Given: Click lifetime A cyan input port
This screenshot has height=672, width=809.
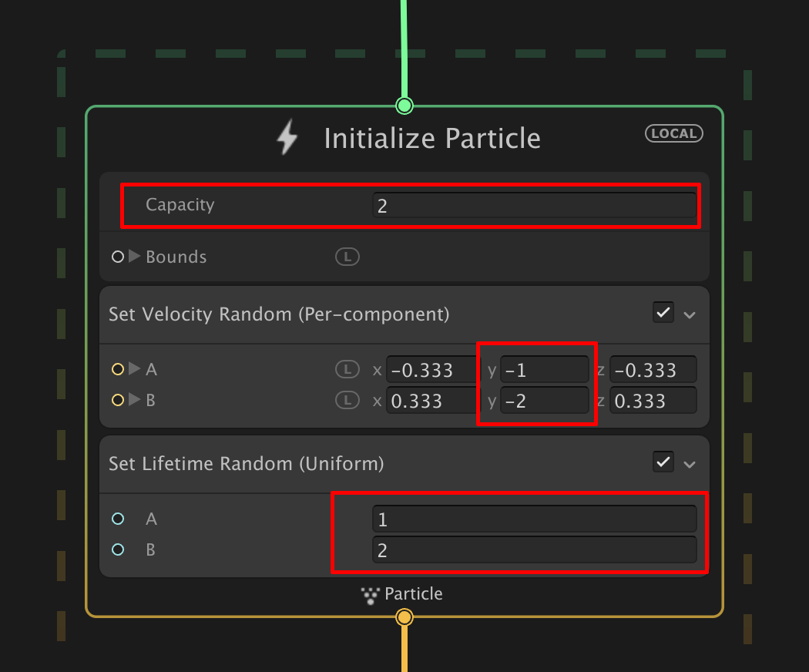Looking at the screenshot, I should pyautogui.click(x=117, y=519).
